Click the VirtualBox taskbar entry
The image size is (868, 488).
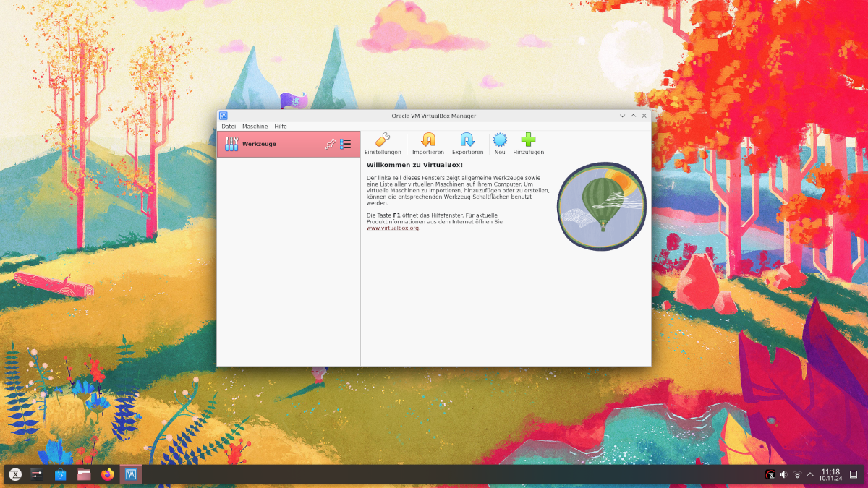132,474
